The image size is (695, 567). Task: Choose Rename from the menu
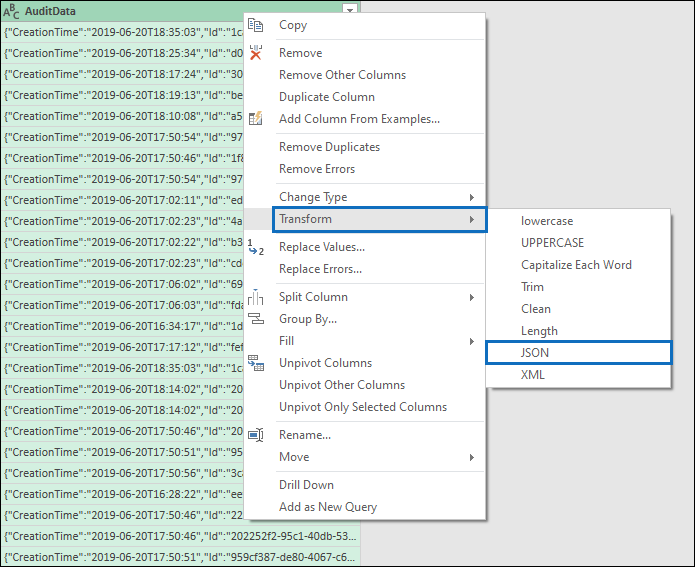(364, 435)
